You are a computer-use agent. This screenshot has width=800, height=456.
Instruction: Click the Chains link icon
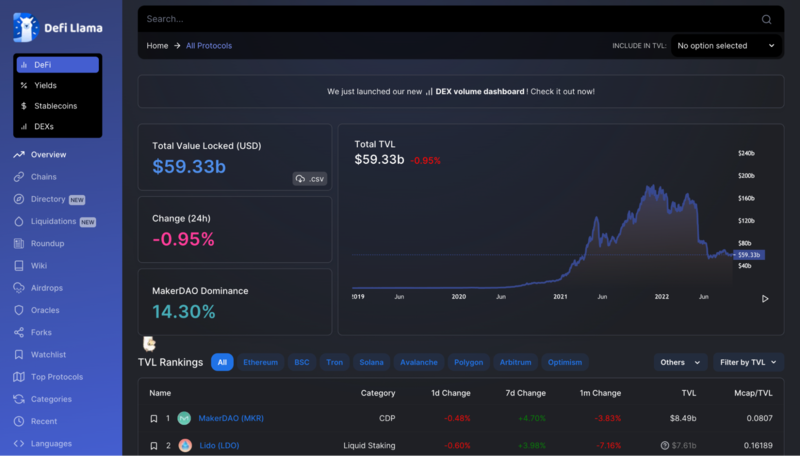click(x=19, y=176)
